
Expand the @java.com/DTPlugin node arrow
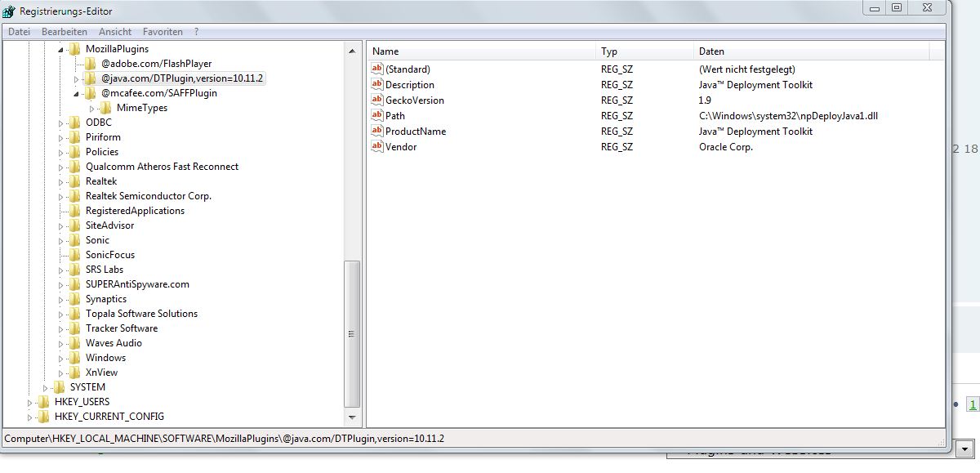76,79
